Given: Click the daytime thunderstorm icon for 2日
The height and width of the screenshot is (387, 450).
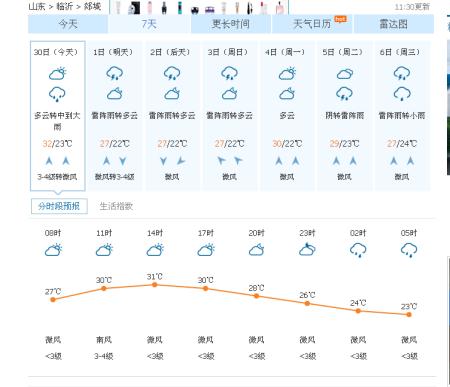Looking at the screenshot, I should coord(172,74).
